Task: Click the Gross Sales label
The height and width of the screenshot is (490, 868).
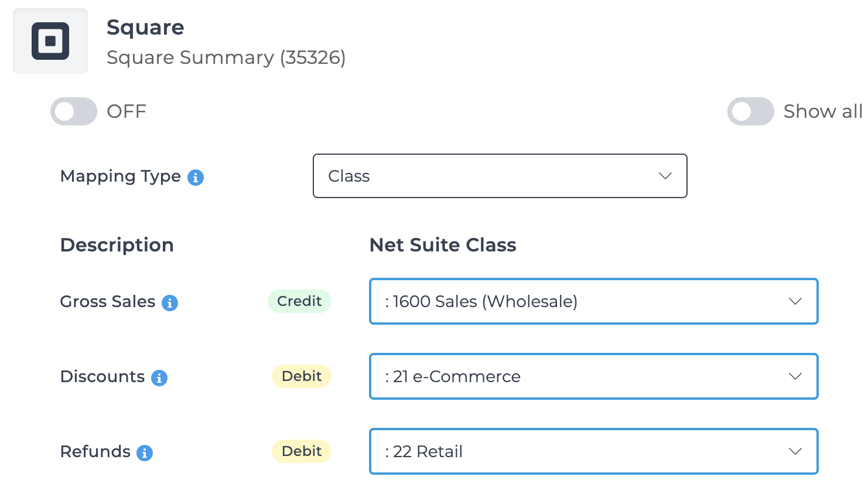Action: pos(108,301)
